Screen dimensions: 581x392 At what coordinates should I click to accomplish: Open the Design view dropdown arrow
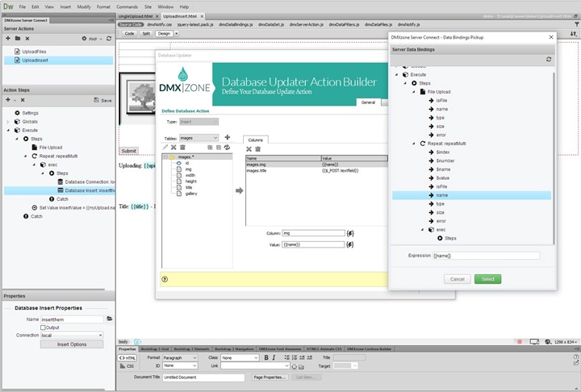177,33
